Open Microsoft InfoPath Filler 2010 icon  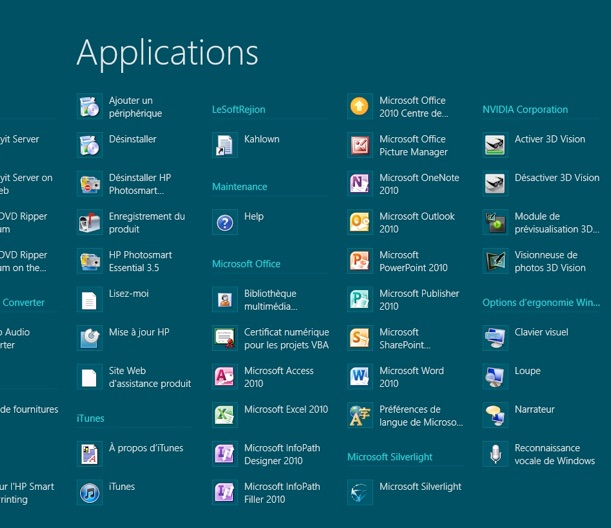225,493
